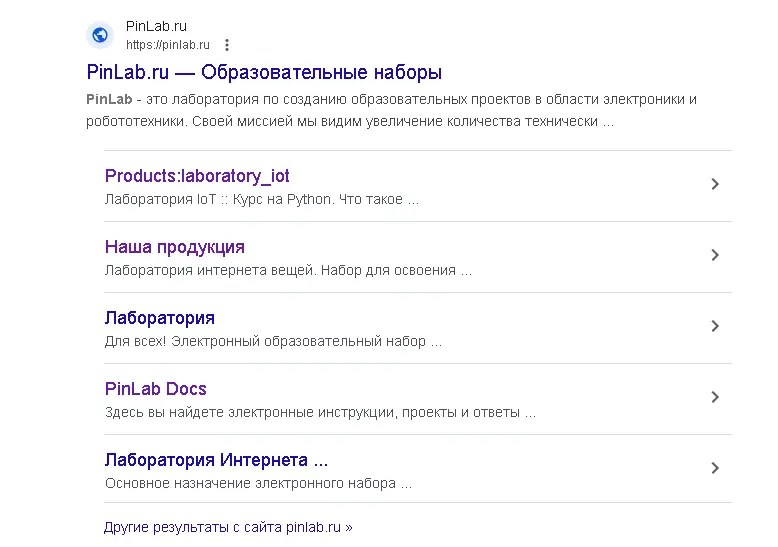778x547 pixels.
Task: Open the PinLab Docs sitelink
Action: click(x=155, y=389)
